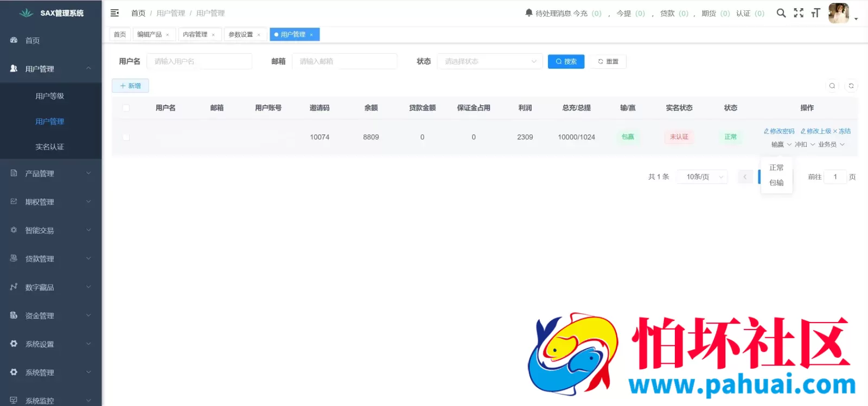The height and width of the screenshot is (406, 868).
Task: Expand 贷款管理 sidebar group
Action: pyautogui.click(x=51, y=259)
